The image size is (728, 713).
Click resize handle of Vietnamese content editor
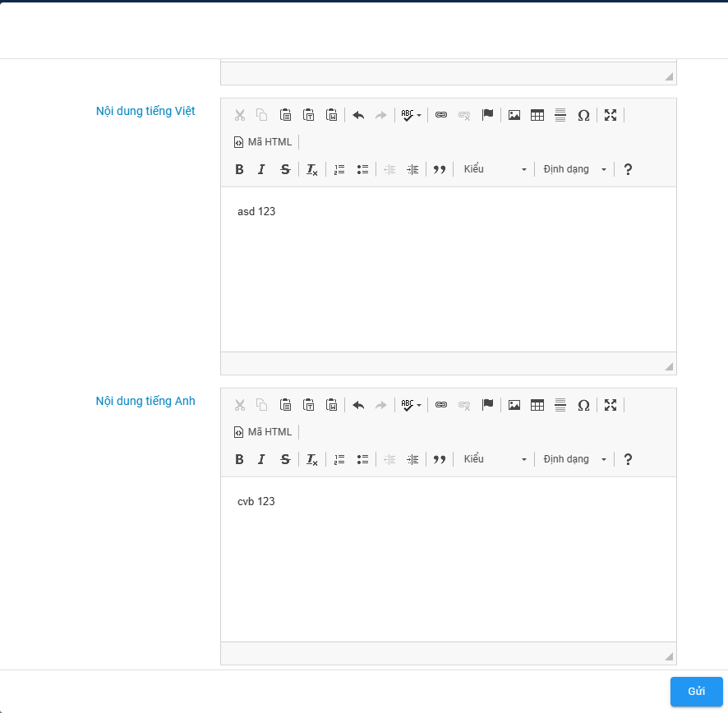[x=669, y=367]
